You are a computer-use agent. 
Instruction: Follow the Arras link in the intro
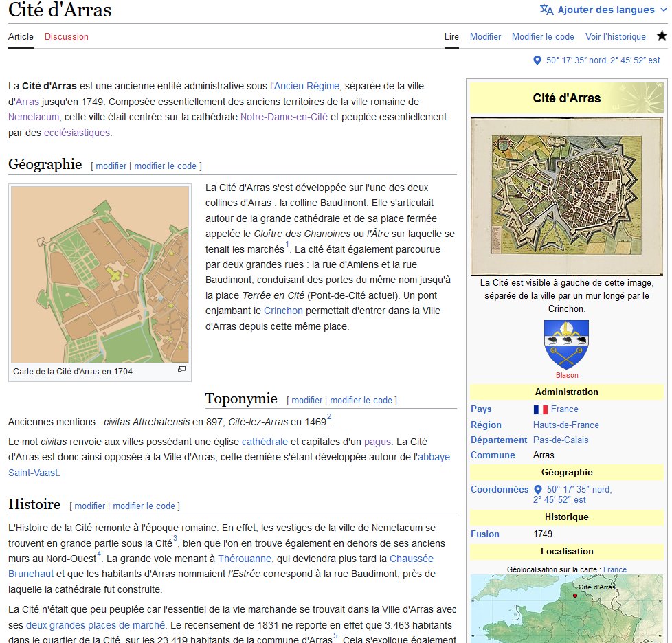pyautogui.click(x=27, y=102)
